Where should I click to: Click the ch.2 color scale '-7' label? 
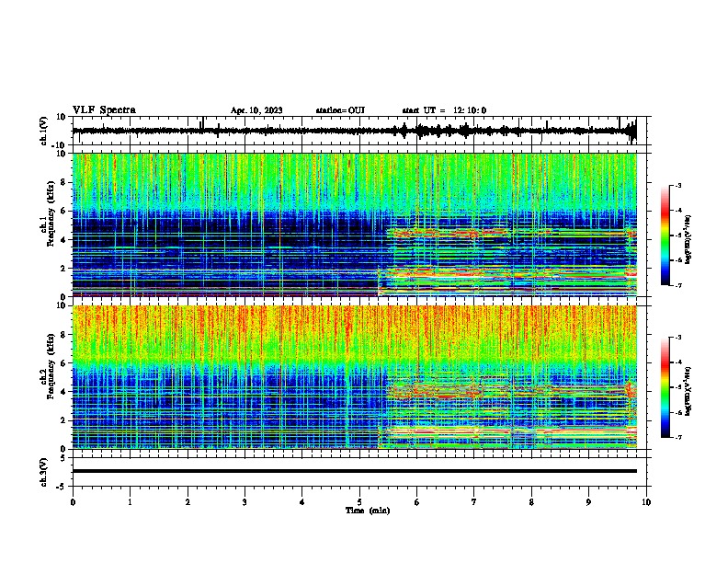tap(677, 437)
